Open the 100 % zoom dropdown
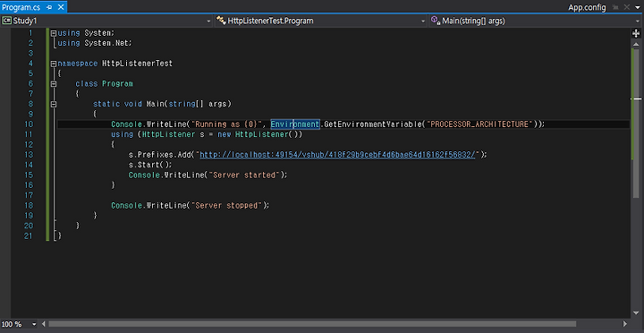The width and height of the screenshot is (644, 333). click(x=34, y=324)
